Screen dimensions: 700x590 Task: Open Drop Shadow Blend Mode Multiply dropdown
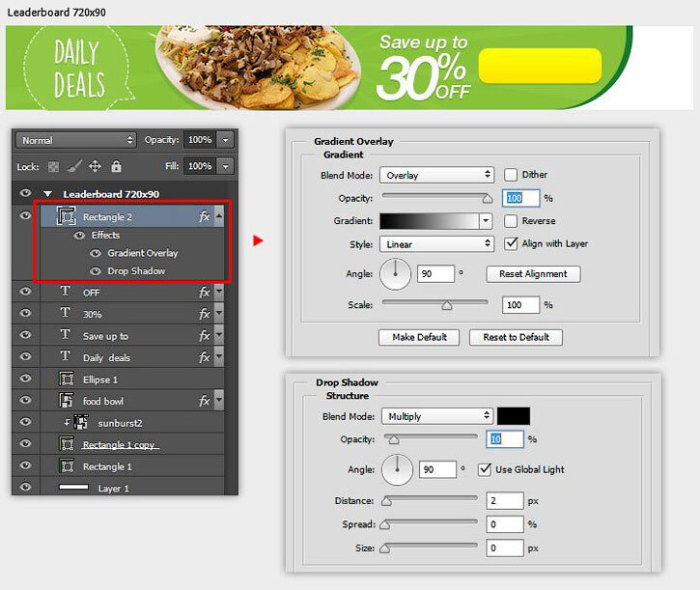point(437,416)
